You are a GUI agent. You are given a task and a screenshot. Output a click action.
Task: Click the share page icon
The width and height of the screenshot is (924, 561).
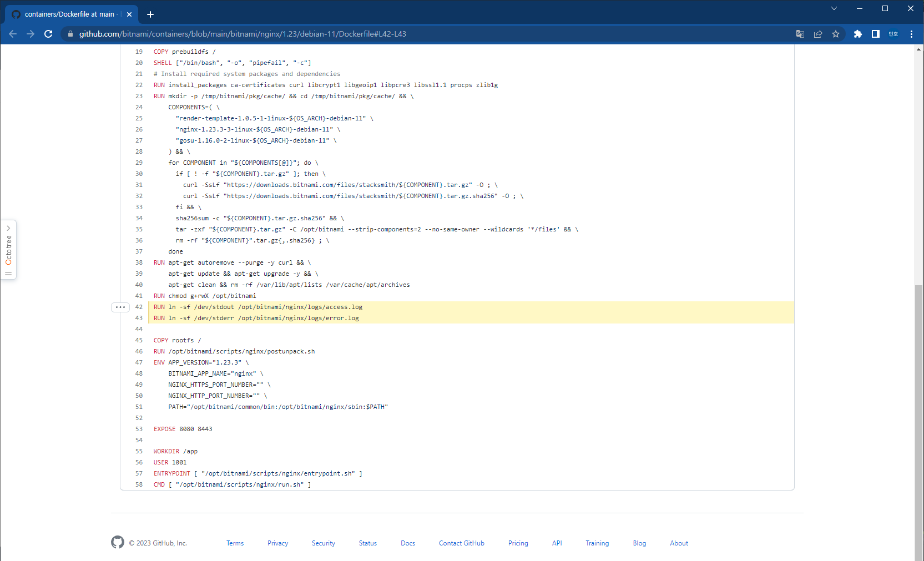coord(817,34)
